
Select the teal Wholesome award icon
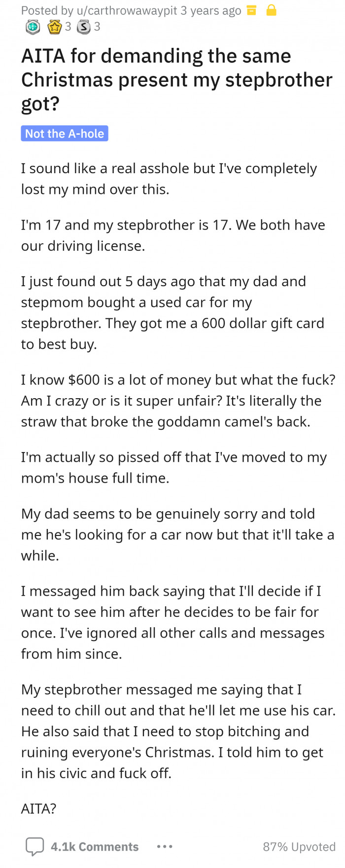pos(32,28)
